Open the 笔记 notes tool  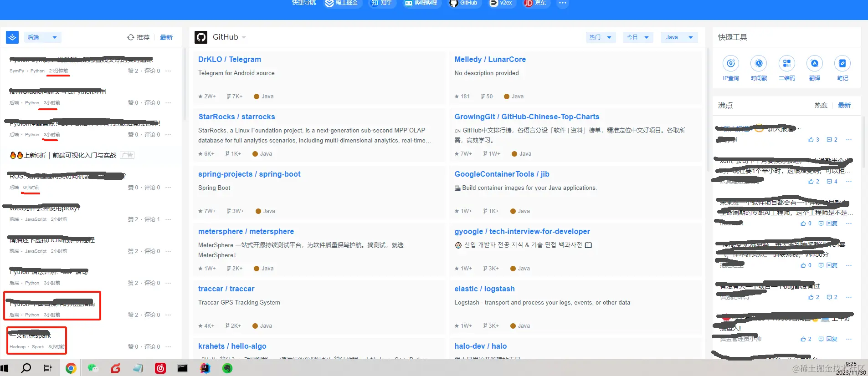pos(842,68)
